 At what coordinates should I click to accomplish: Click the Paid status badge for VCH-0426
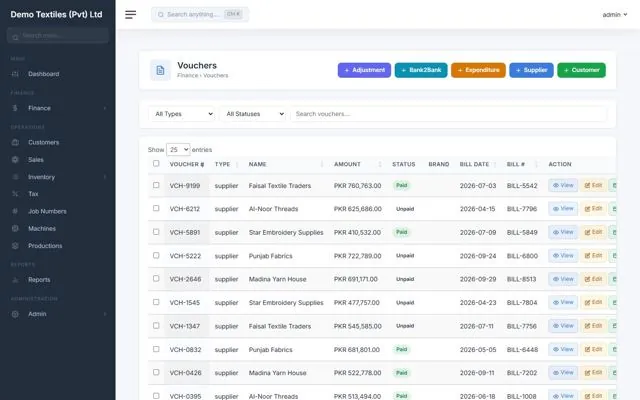(402, 373)
